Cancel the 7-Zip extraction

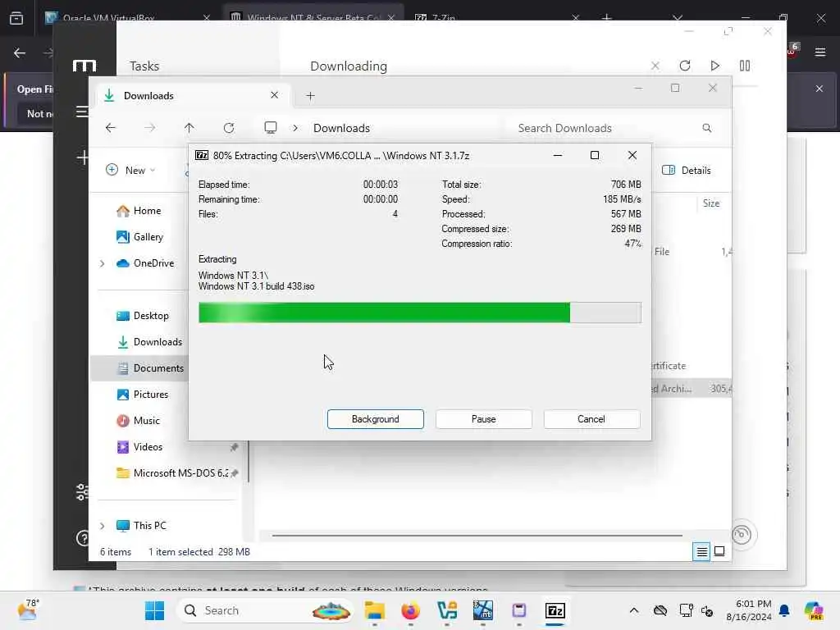tap(591, 419)
